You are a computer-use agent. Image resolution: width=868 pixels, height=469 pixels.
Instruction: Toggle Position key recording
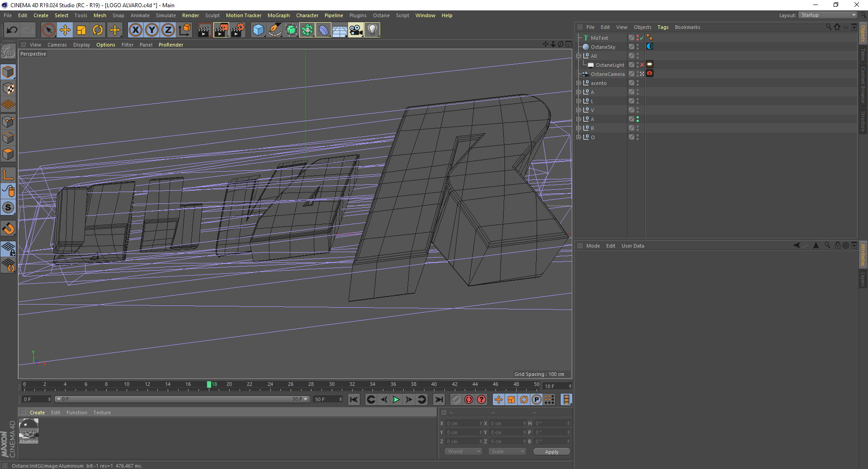tap(499, 399)
